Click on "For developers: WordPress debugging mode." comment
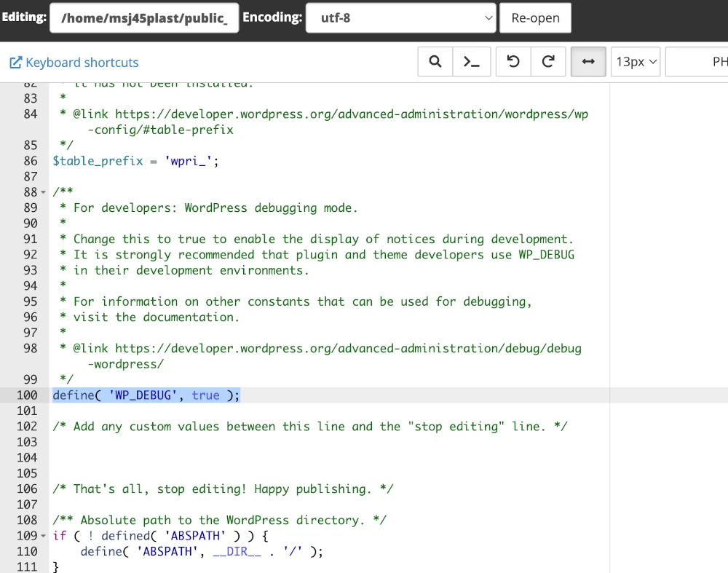This screenshot has width=728, height=573. tap(215, 208)
